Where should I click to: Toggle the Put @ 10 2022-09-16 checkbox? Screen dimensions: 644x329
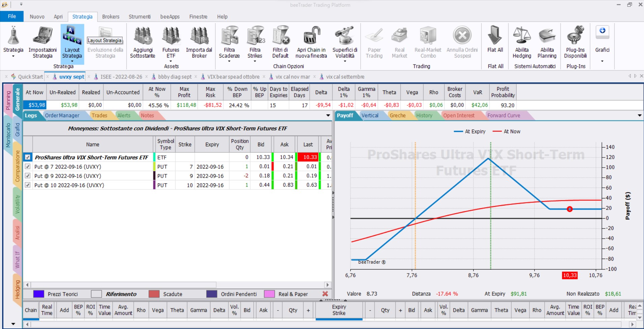(28, 185)
